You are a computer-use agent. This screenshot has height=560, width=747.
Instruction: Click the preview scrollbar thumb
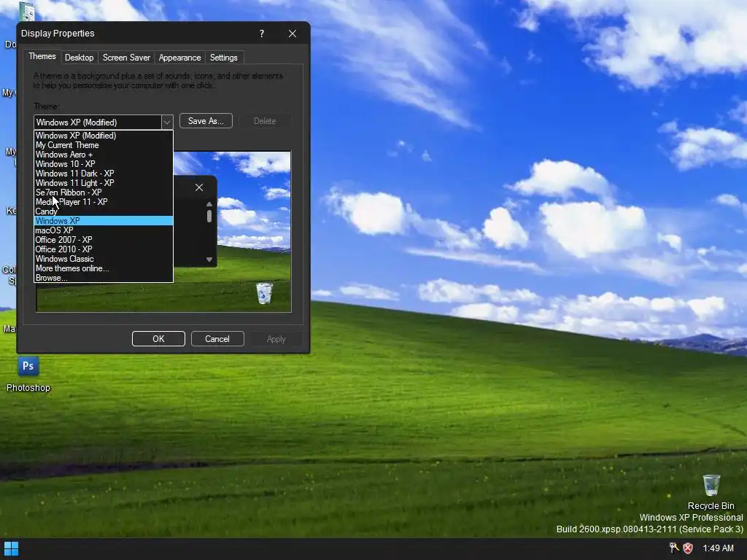(x=209, y=216)
